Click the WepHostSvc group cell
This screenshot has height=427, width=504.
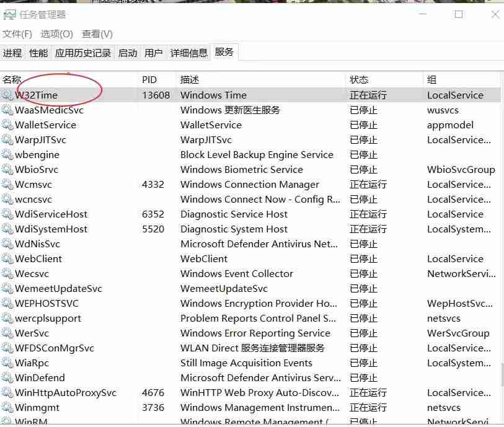(x=459, y=303)
